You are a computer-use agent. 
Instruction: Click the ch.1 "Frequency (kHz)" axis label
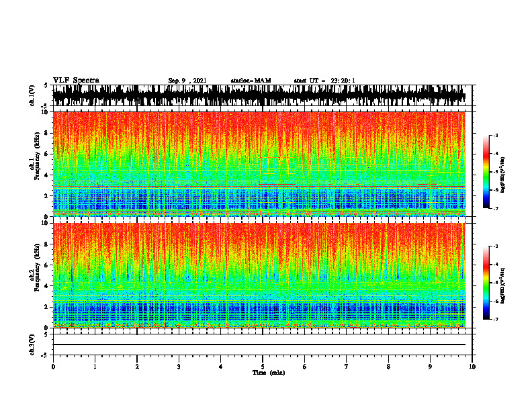(x=37, y=156)
